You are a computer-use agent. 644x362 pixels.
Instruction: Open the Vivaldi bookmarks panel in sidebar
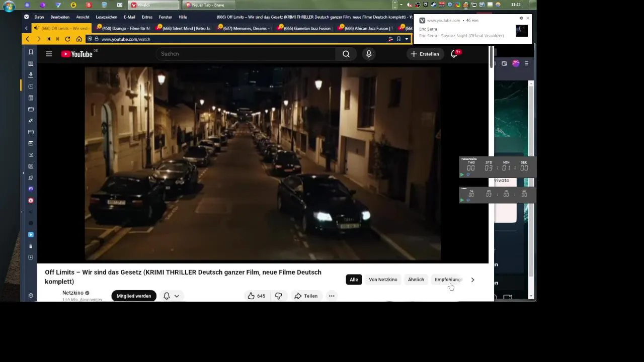pos(31,52)
